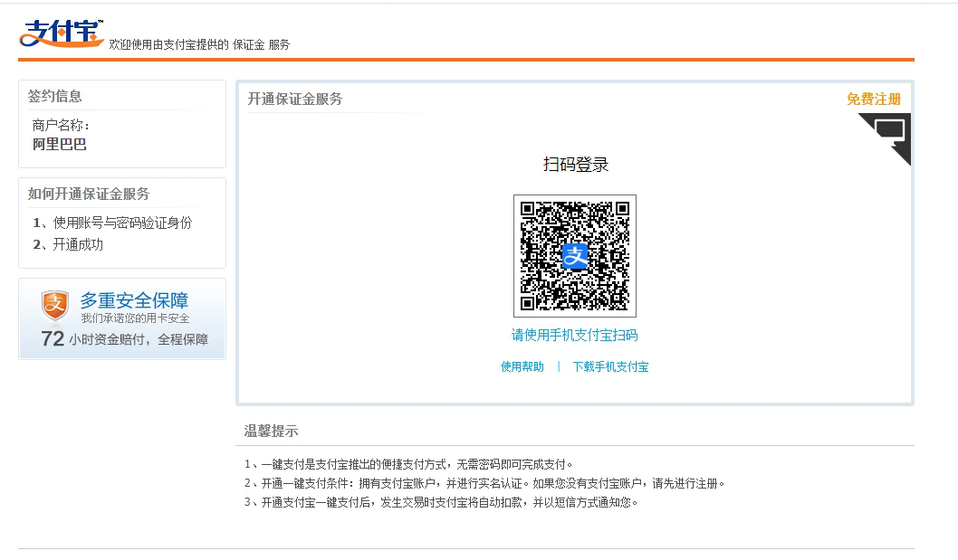
Task: Click the header welcome text 保证金 服务
Action: pos(261,44)
